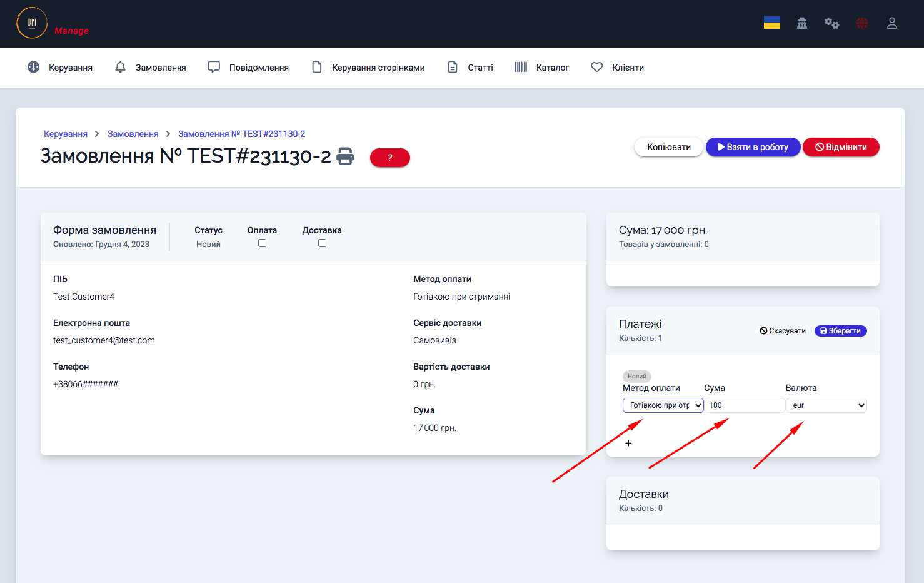Click email test_customer4@test.com
This screenshot has height=583, width=924.
[x=104, y=340]
